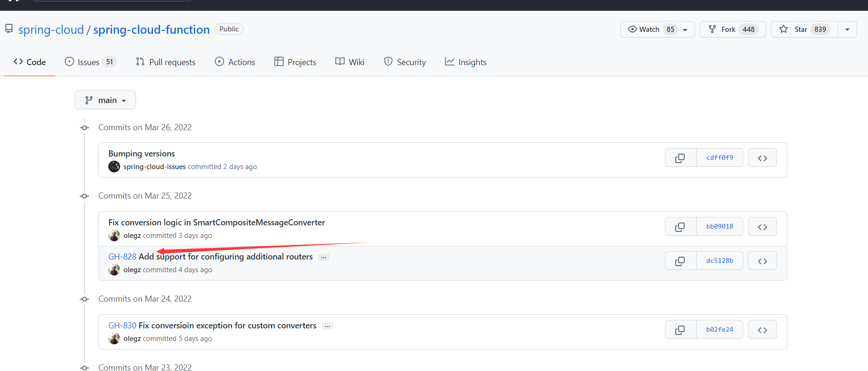Star the spring-cloud-function repository
Screen dimensions: 868x371
(804, 30)
